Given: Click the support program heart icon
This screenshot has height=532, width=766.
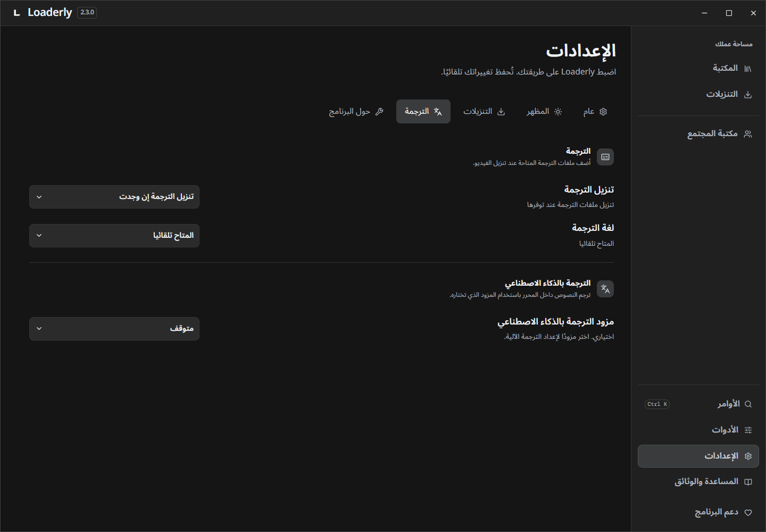Looking at the screenshot, I should [x=748, y=513].
